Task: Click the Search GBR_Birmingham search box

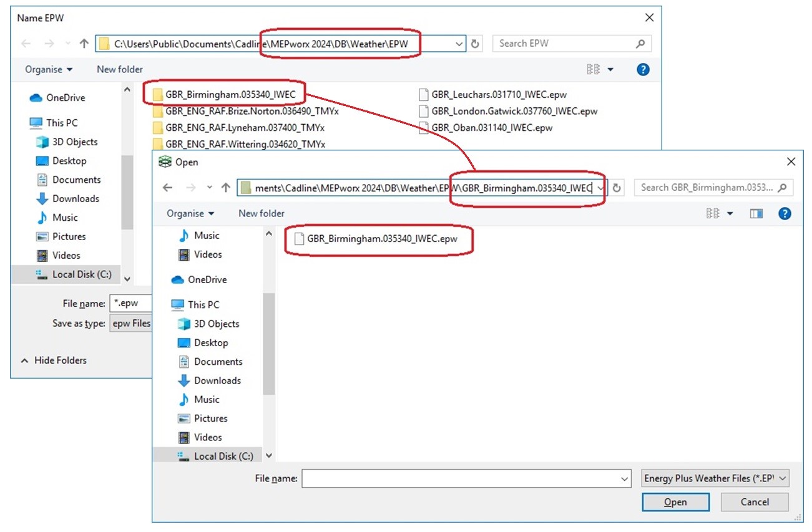Action: (x=713, y=188)
